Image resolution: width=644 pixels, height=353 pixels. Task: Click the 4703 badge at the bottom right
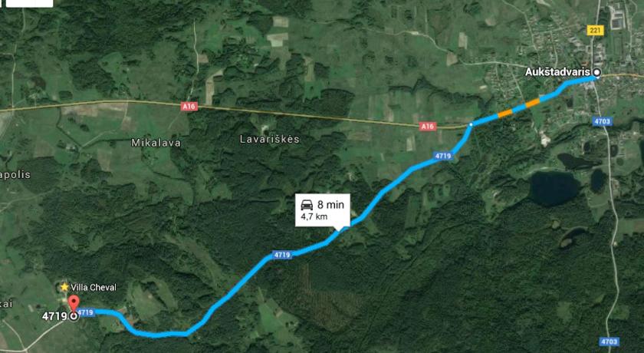[609, 341]
